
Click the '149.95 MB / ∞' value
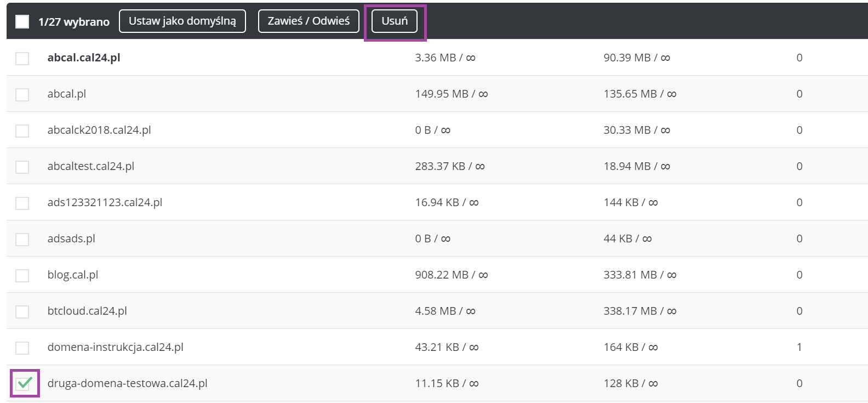pyautogui.click(x=452, y=94)
